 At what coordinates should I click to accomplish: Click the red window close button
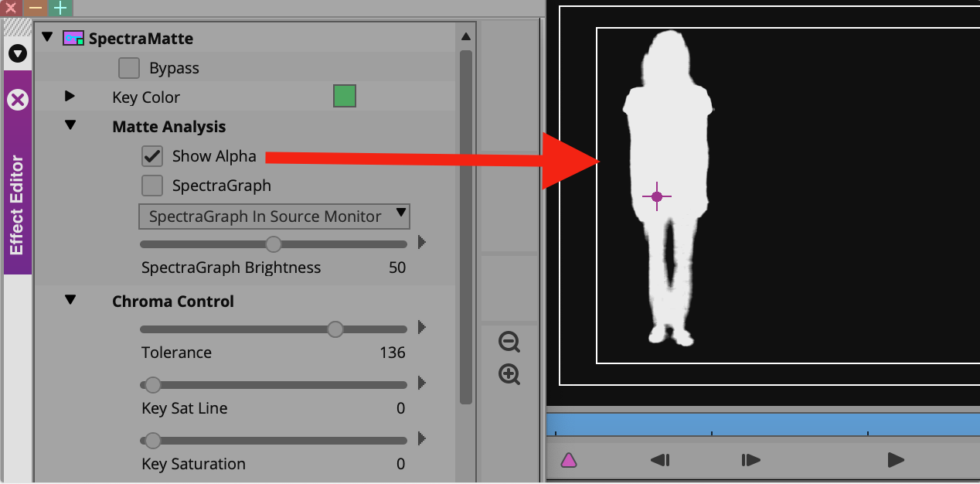pos(12,8)
